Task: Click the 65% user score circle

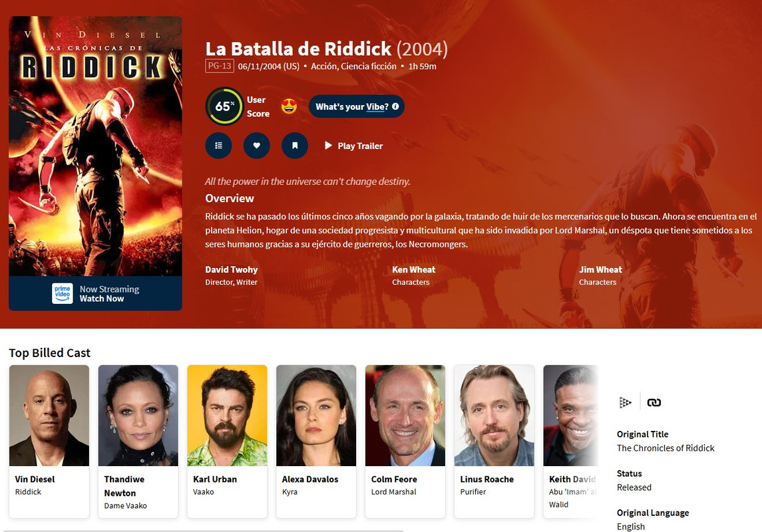Action: (x=224, y=106)
